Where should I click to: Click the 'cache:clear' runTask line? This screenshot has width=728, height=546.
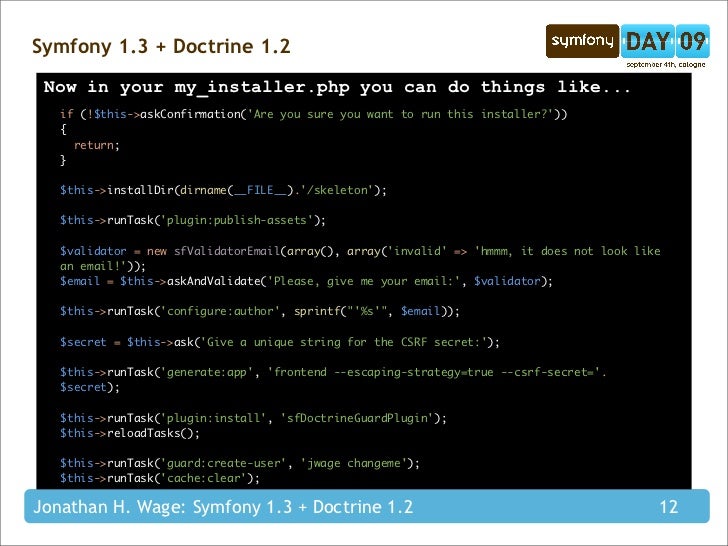160,478
